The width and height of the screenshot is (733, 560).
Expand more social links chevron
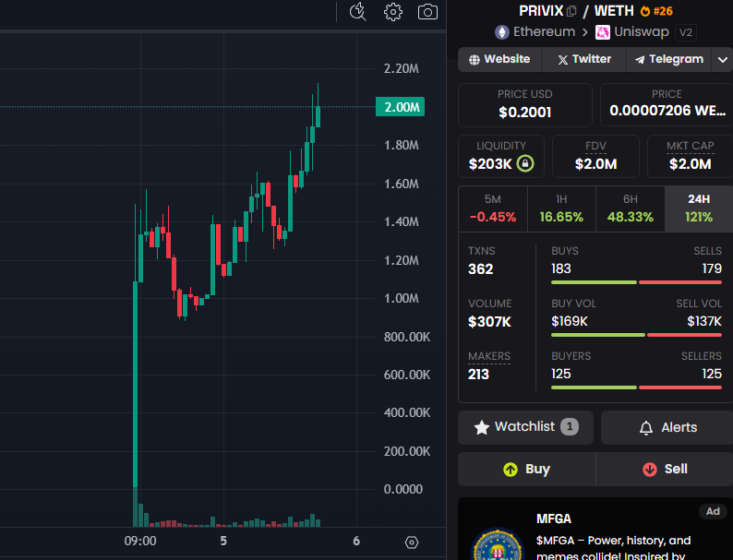(x=722, y=60)
